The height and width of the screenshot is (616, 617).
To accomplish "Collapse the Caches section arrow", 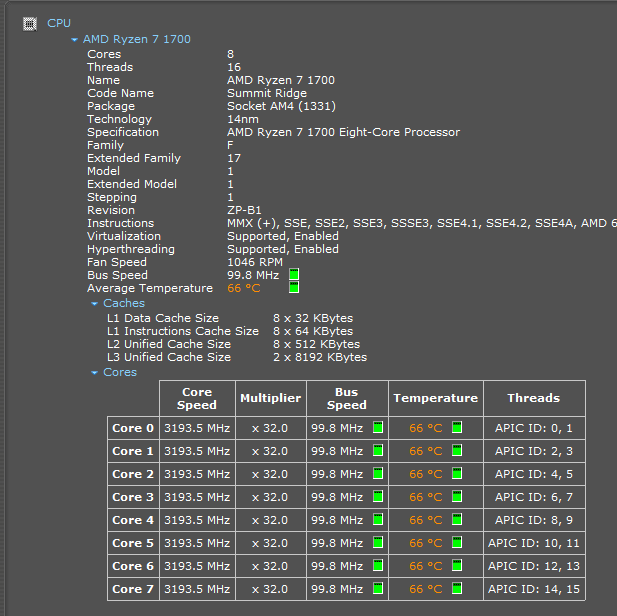I will (94, 303).
